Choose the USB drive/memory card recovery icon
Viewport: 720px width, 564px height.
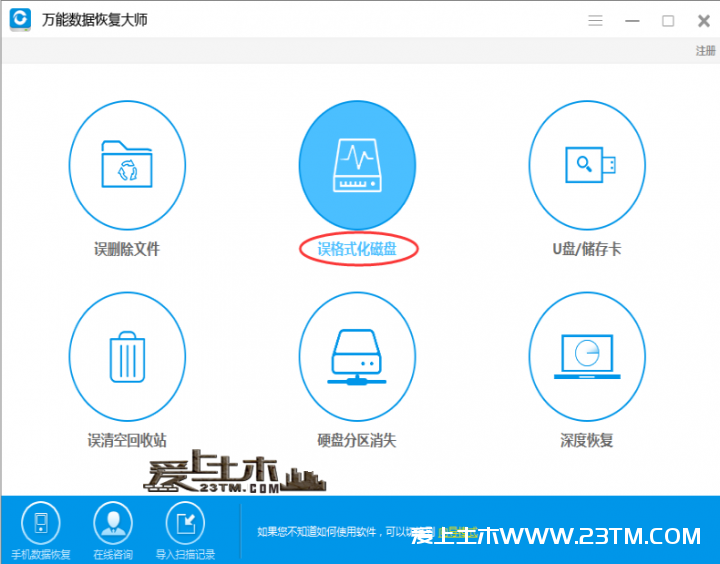(587, 165)
